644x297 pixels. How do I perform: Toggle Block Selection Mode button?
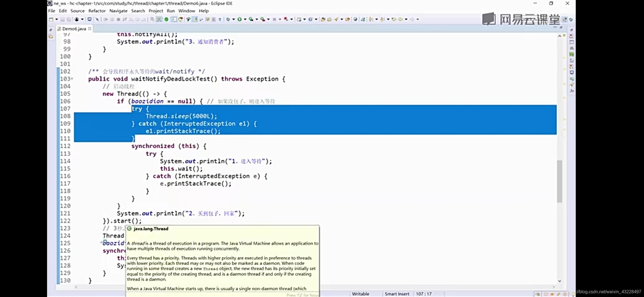(x=213, y=19)
